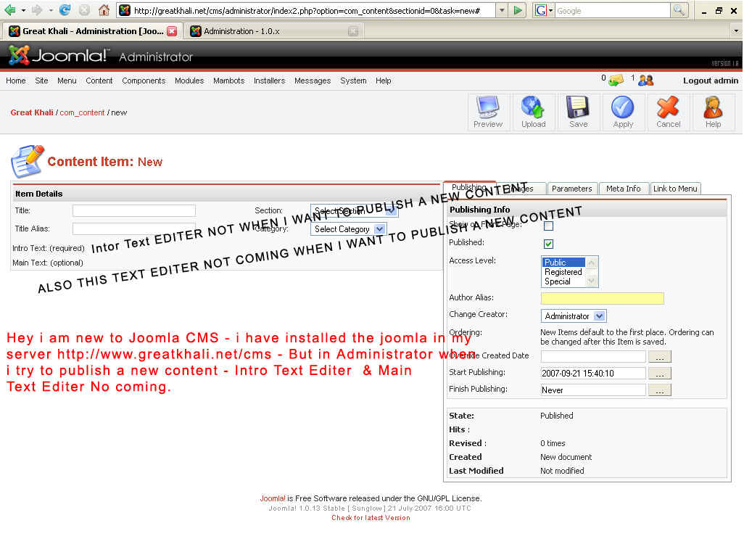Click the Start Publishing date field
744x560 pixels.
pos(593,374)
